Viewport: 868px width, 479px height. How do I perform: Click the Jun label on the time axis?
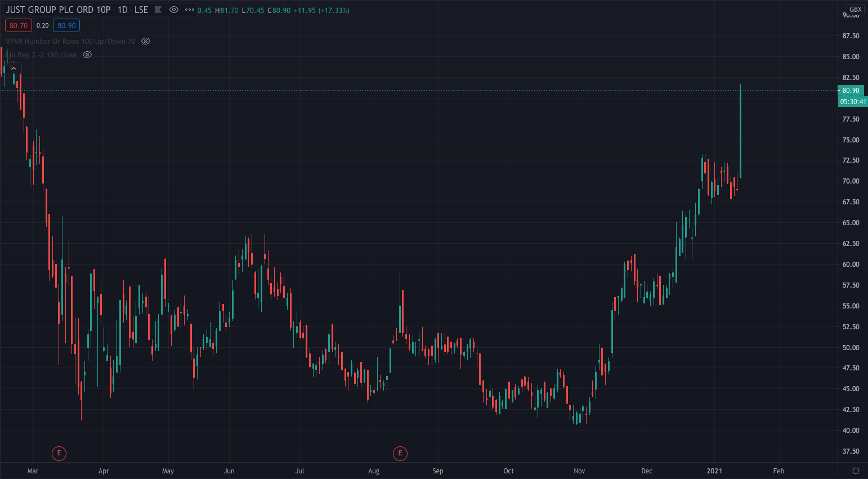point(229,471)
